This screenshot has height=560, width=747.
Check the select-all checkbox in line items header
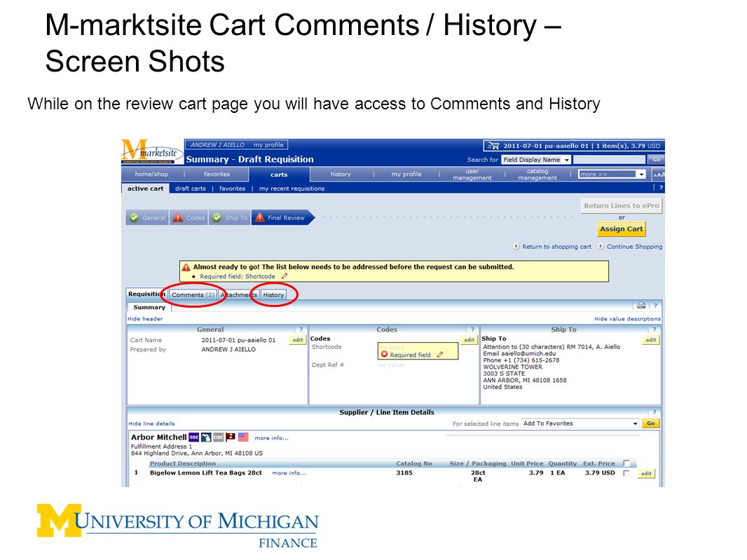[626, 463]
